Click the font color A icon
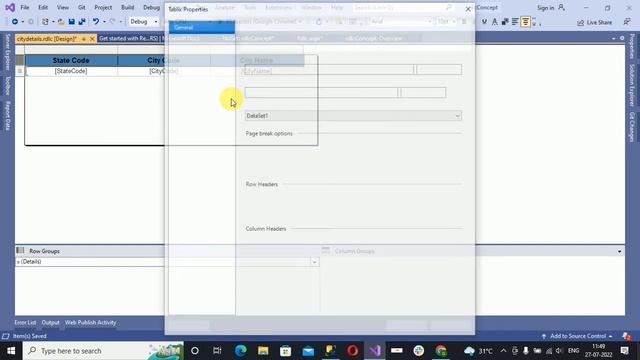The height and width of the screenshot is (360, 640). tap(495, 22)
